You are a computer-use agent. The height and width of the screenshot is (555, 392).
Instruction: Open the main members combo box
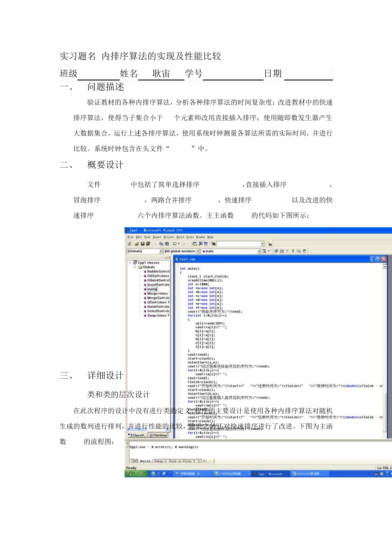click(x=231, y=251)
